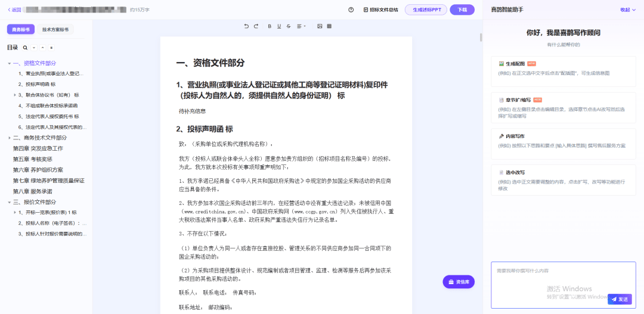Click the 约15万字 word count label

pos(140,10)
